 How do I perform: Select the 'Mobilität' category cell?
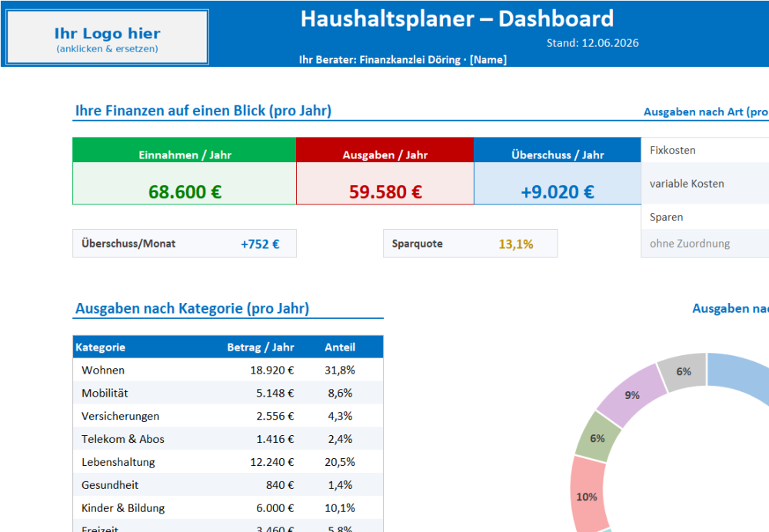coord(105,394)
